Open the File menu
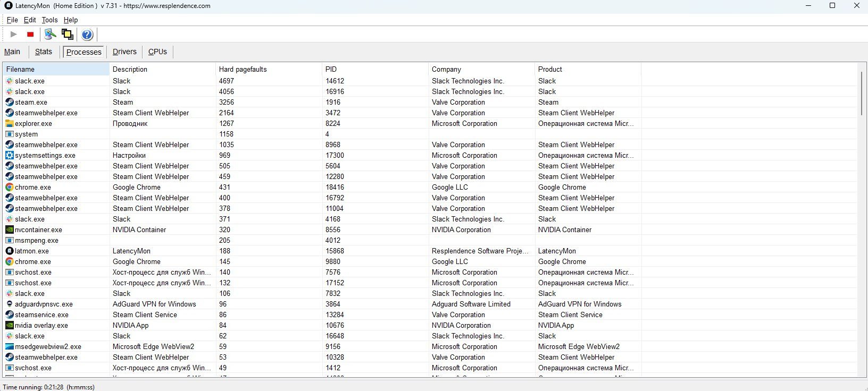This screenshot has width=868, height=391. (x=12, y=20)
